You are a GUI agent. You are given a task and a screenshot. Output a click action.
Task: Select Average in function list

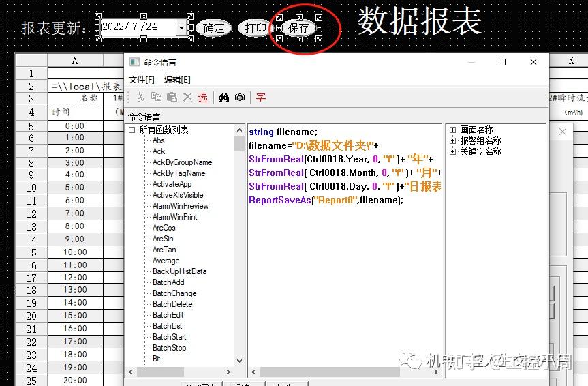pyautogui.click(x=166, y=261)
